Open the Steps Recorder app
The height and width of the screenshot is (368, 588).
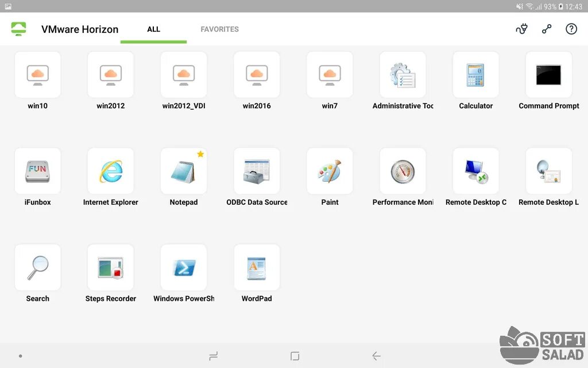pyautogui.click(x=111, y=267)
